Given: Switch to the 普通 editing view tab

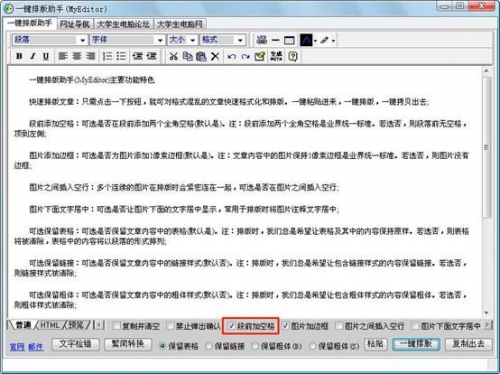Looking at the screenshot, I should (x=23, y=325).
